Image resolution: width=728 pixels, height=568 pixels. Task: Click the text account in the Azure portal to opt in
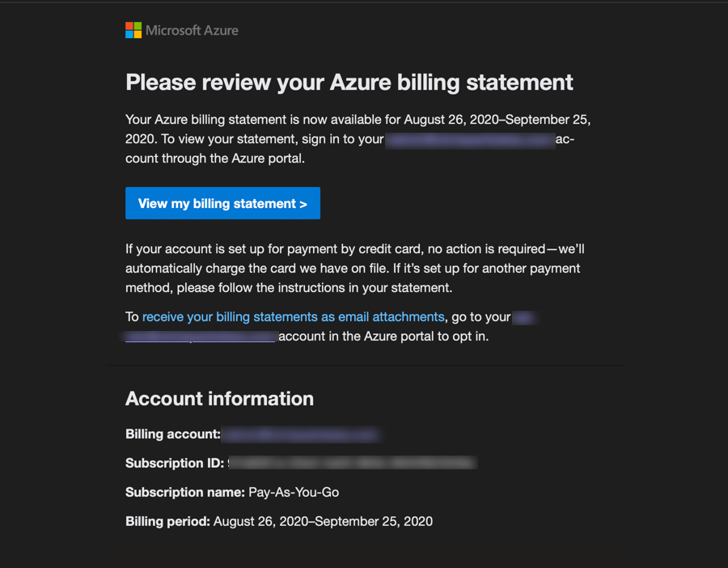point(383,337)
